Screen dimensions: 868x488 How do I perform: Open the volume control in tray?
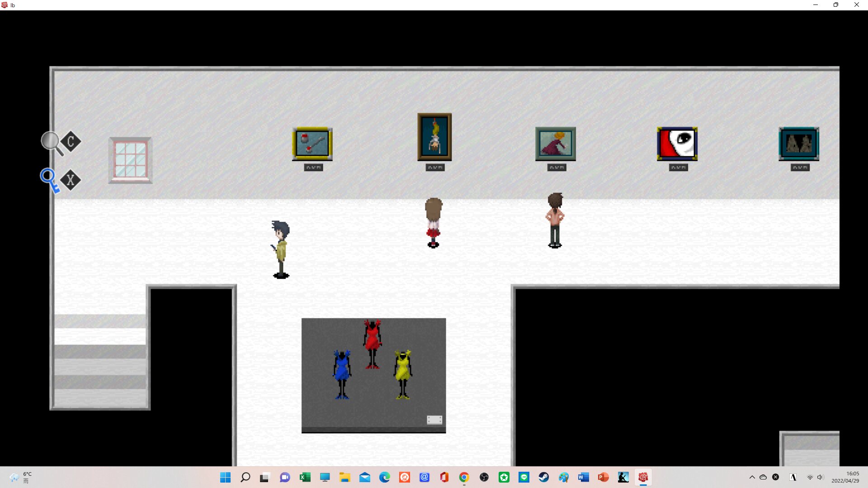tap(820, 477)
